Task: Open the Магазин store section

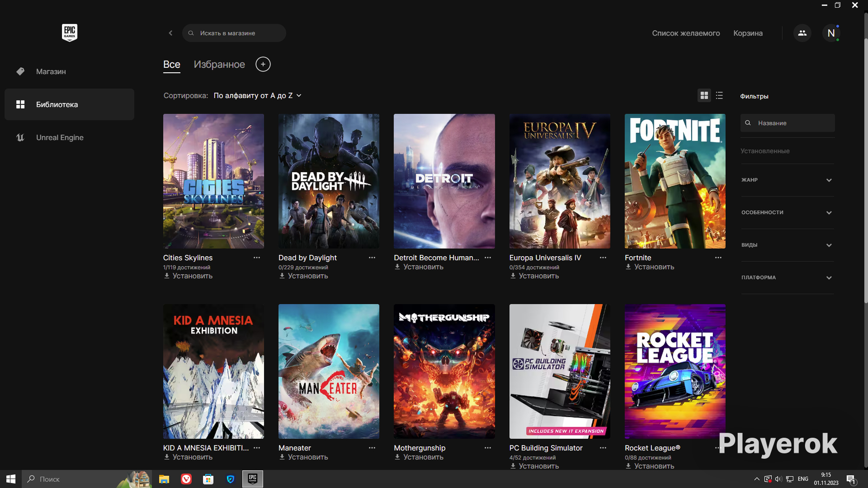Action: coord(69,72)
